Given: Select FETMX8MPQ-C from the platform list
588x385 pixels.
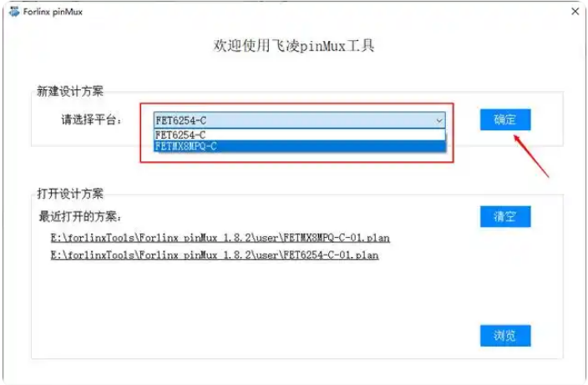Looking at the screenshot, I should click(x=300, y=146).
